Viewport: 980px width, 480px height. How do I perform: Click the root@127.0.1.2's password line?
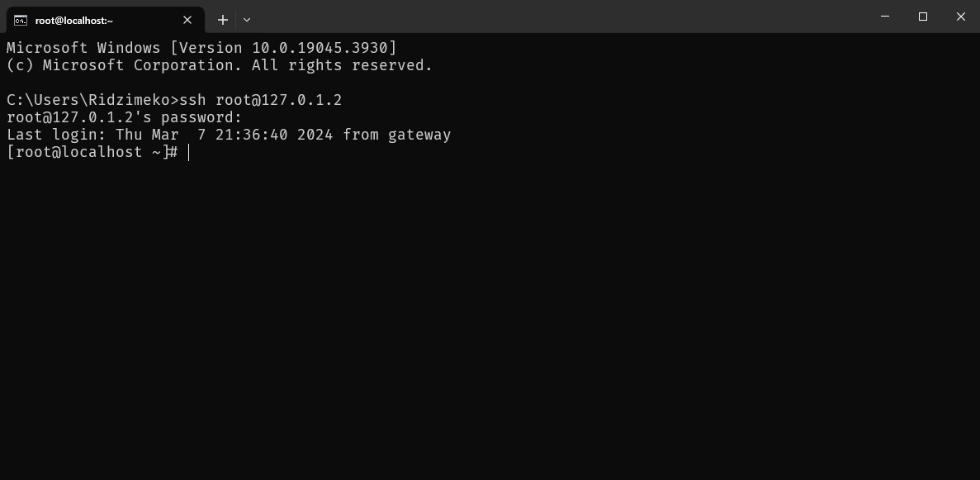125,117
